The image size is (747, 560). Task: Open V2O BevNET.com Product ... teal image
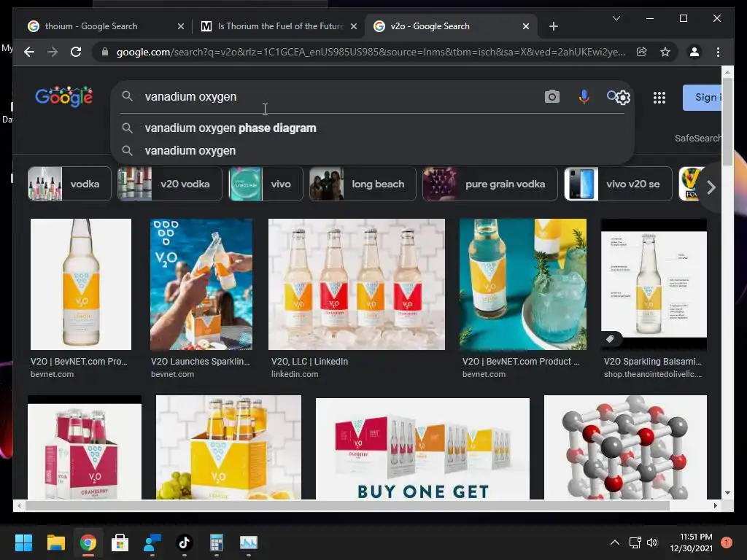point(522,284)
